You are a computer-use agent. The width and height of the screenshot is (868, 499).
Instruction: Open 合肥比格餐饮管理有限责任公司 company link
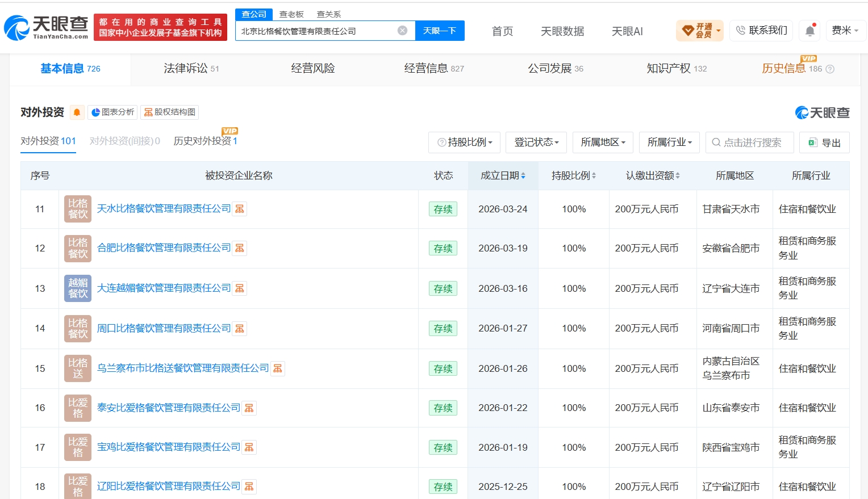coord(164,248)
